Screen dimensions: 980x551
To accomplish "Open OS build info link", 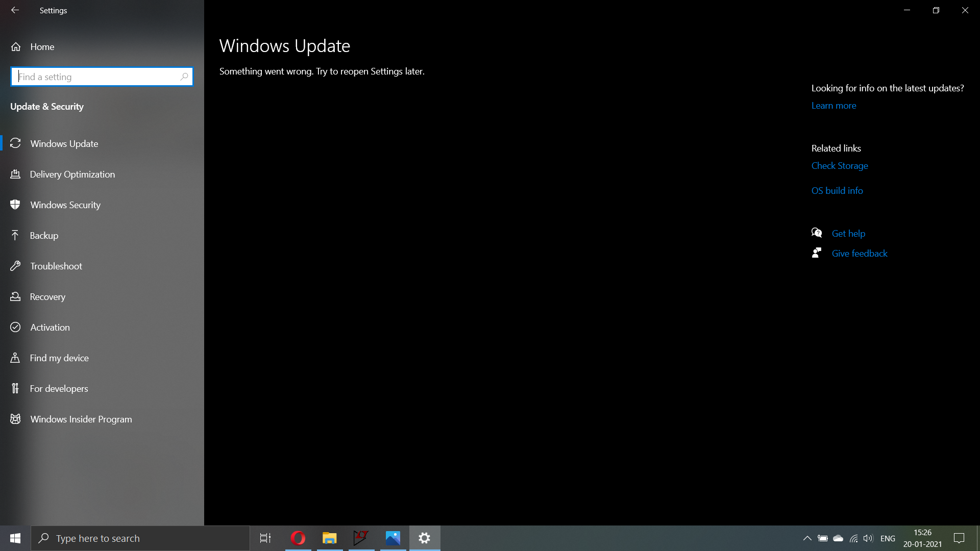I will (837, 190).
